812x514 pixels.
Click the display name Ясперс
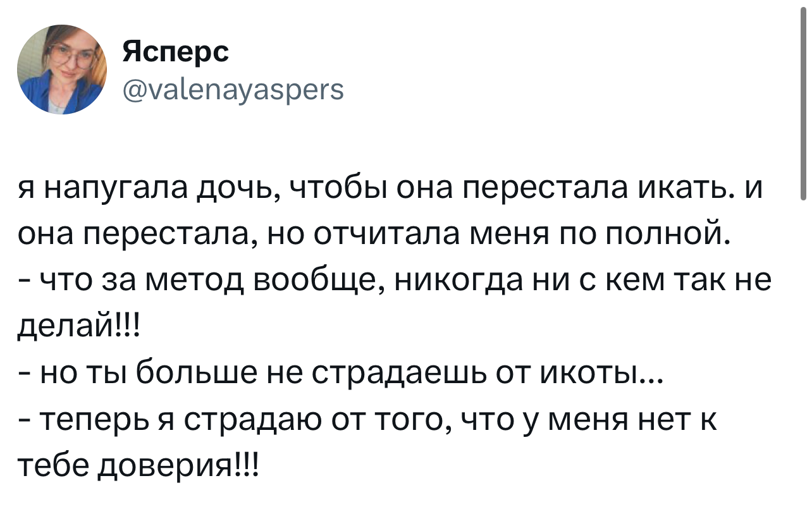[175, 52]
